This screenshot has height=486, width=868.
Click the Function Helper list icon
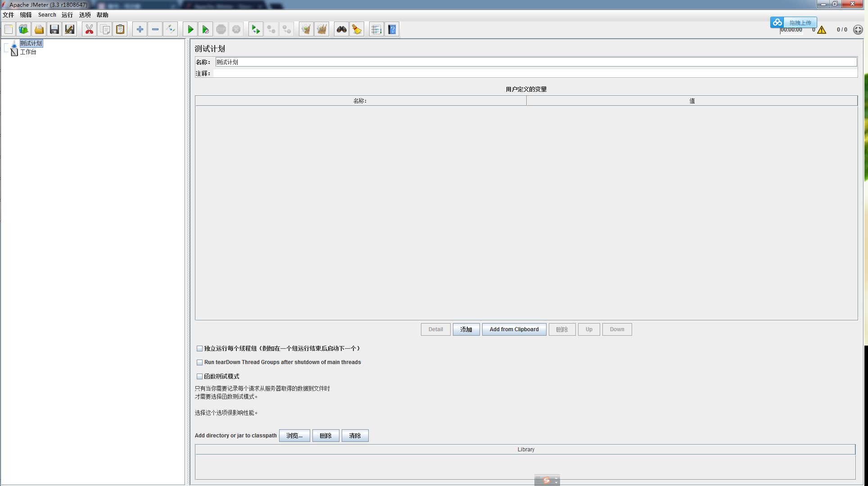pos(376,30)
